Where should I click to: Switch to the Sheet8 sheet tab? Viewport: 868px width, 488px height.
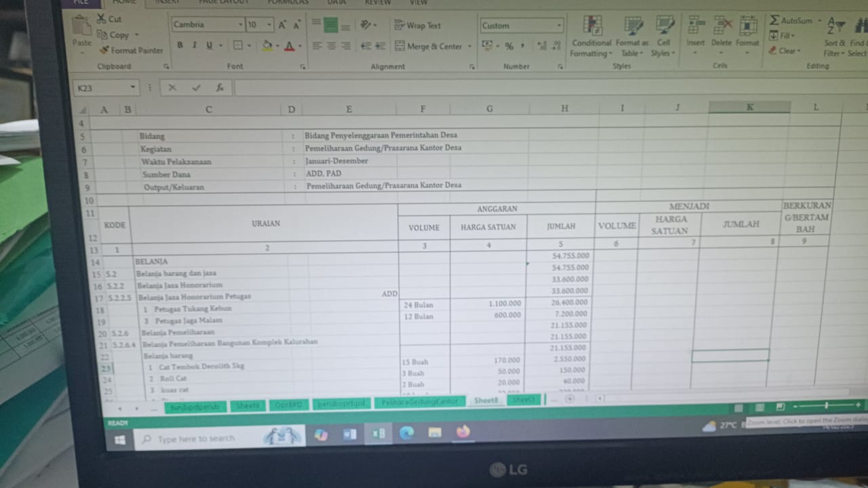pos(486,401)
